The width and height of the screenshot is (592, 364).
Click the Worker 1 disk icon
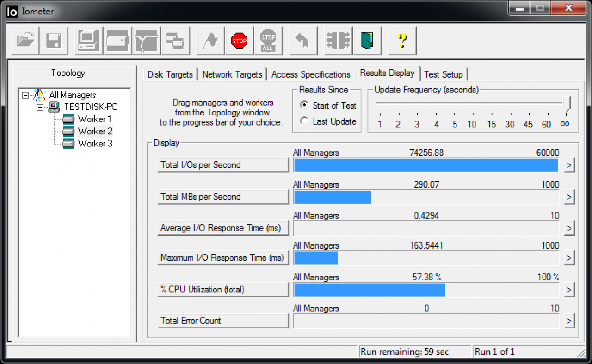pyautogui.click(x=69, y=120)
